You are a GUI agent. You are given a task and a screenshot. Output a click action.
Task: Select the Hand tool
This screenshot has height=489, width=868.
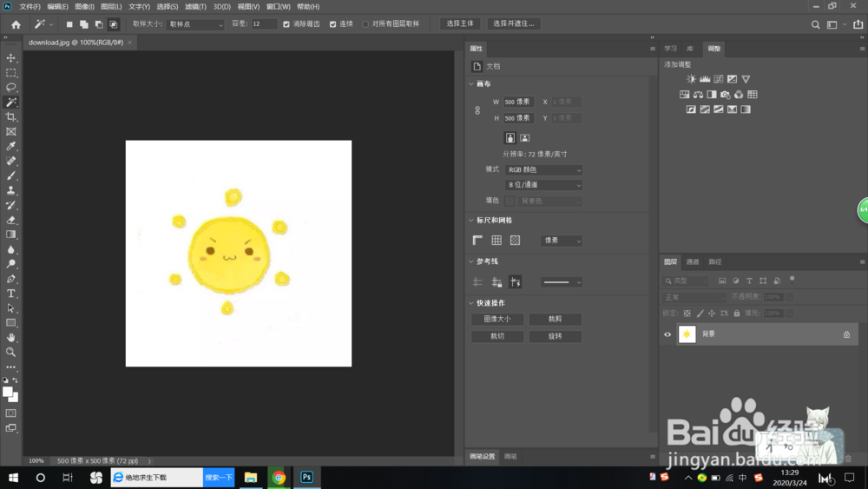click(x=10, y=337)
